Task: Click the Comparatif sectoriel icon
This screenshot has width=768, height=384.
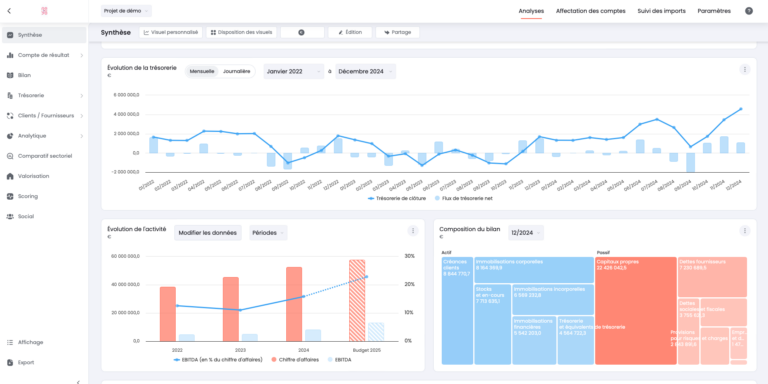Action: 10,156
